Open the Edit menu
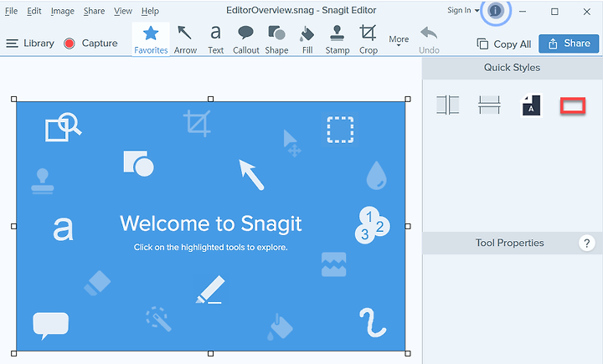Viewport: 603px width, 364px height. 33,11
